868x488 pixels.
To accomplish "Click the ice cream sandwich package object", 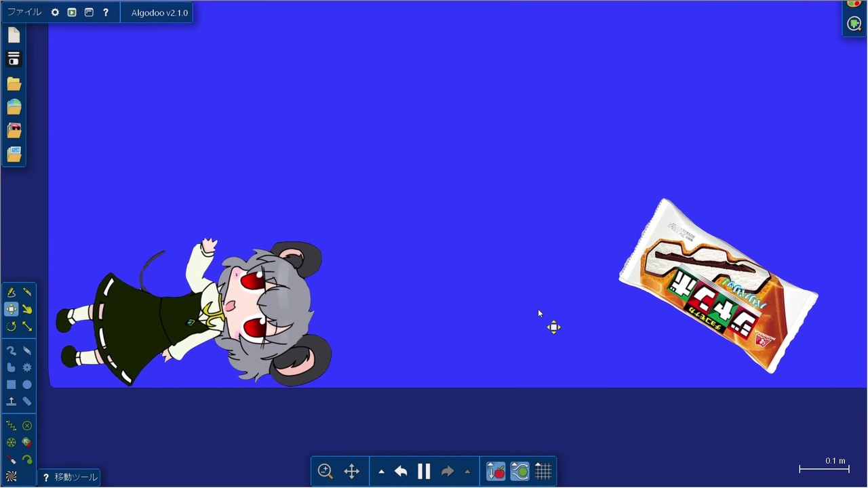I will [x=718, y=285].
